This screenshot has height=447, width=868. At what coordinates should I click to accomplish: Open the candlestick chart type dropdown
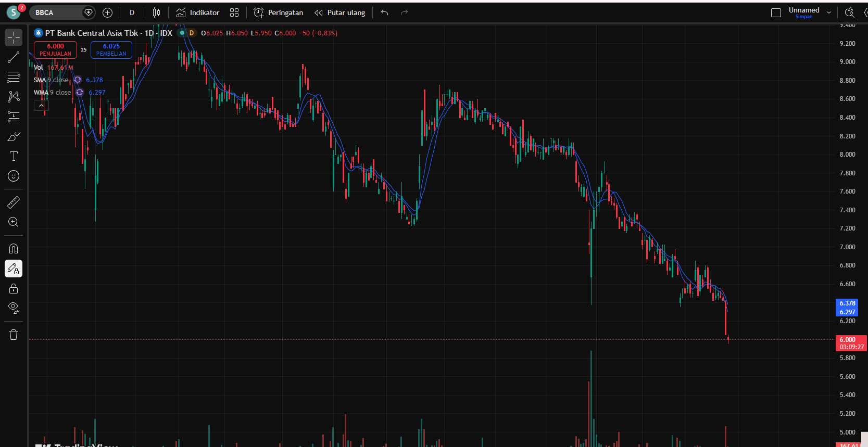tap(156, 12)
